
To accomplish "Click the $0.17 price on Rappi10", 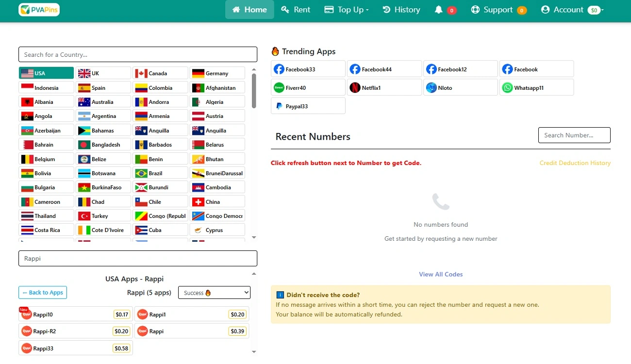I will 122,314.
